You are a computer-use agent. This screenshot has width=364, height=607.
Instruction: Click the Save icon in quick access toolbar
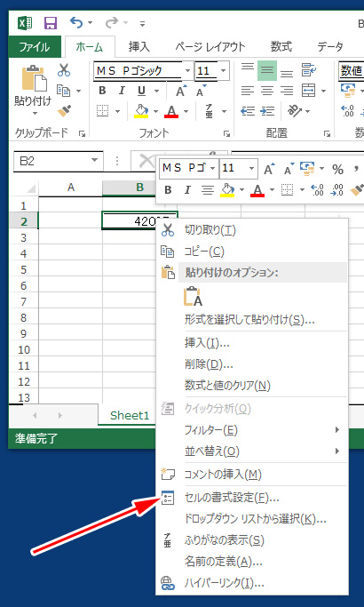point(51,23)
